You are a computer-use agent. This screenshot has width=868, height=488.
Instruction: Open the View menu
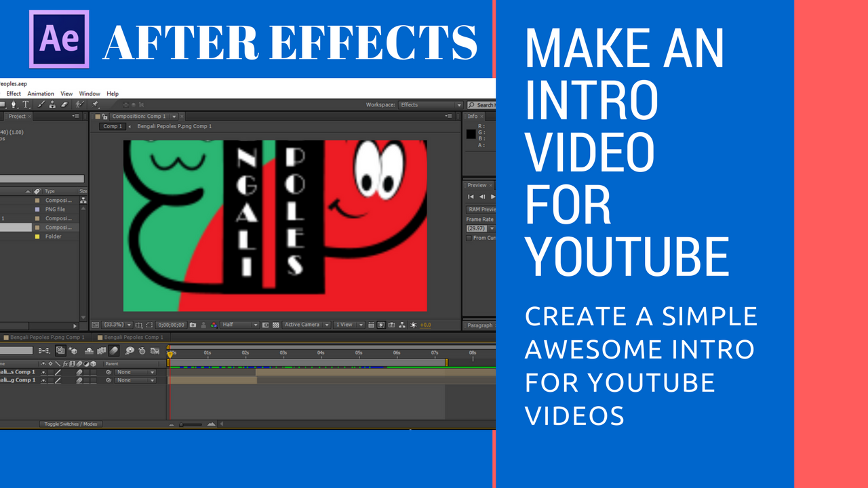coord(66,94)
